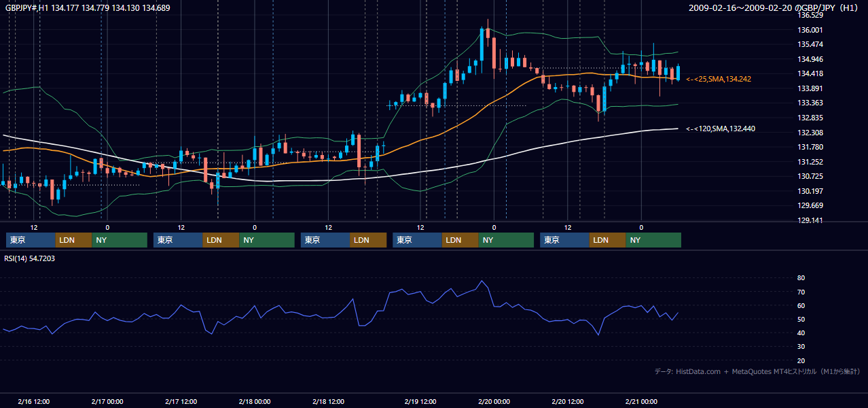
Task: Click RSI level 20 on the scale
Action: pos(801,360)
